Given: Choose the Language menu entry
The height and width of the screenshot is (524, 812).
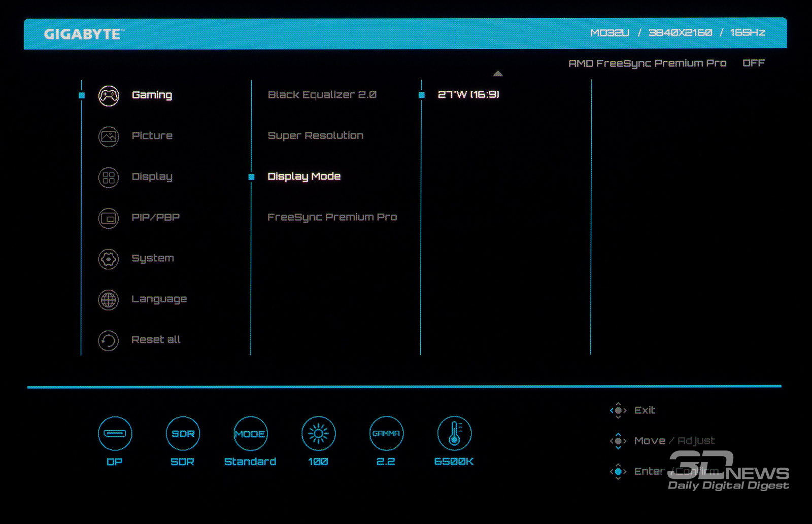Looking at the screenshot, I should click(x=159, y=299).
